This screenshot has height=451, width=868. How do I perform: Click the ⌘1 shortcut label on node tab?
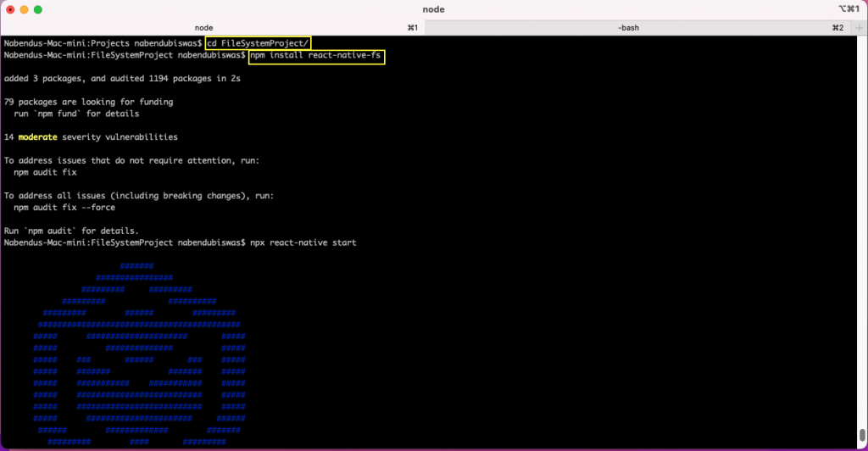(x=413, y=28)
